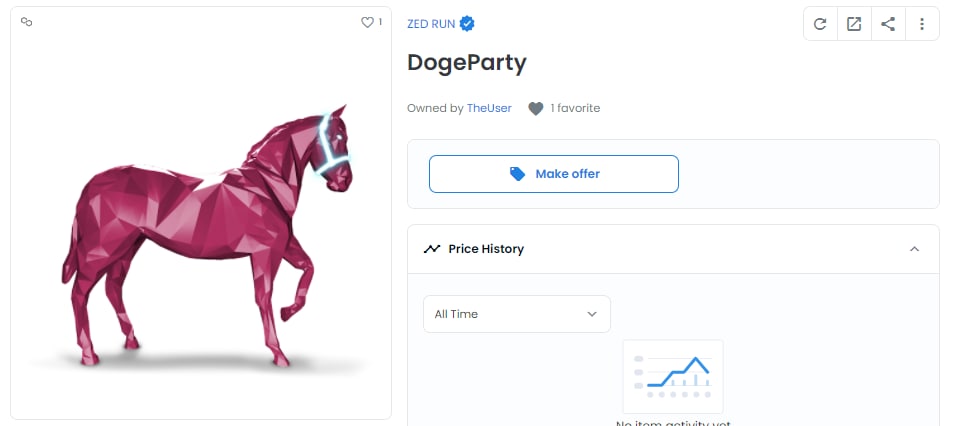Collapse the Price History section chevron
This screenshot has height=426, width=953.
[914, 249]
